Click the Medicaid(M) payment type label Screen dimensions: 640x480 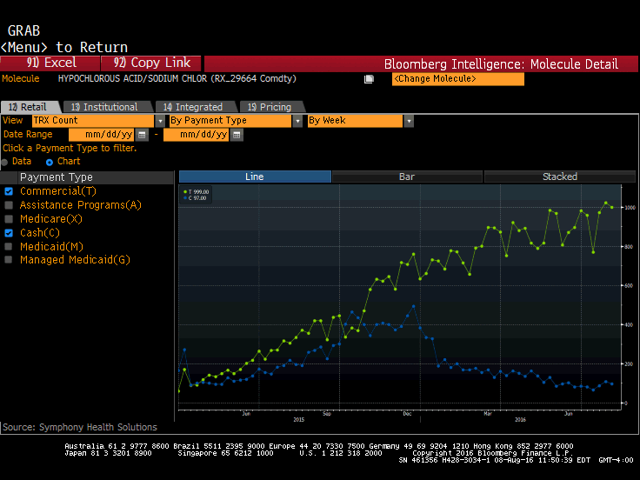(x=52, y=247)
